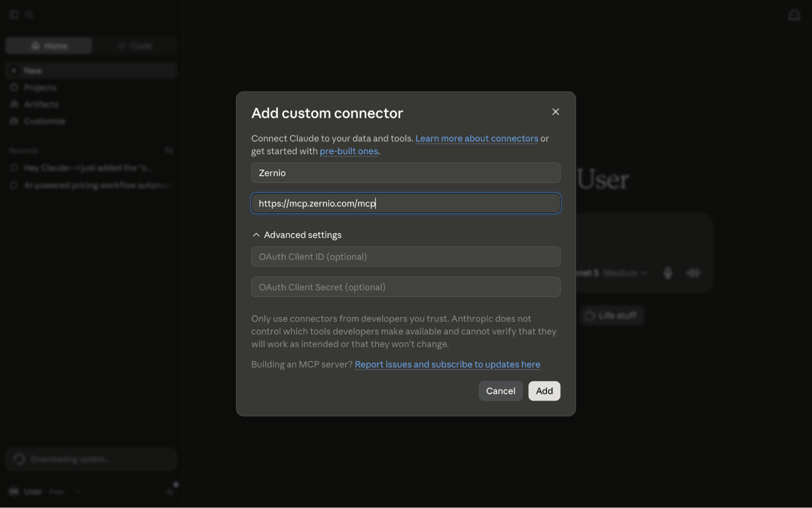Click the connector name field containing Zernio
Screen dimensions: 812x508
coord(406,173)
